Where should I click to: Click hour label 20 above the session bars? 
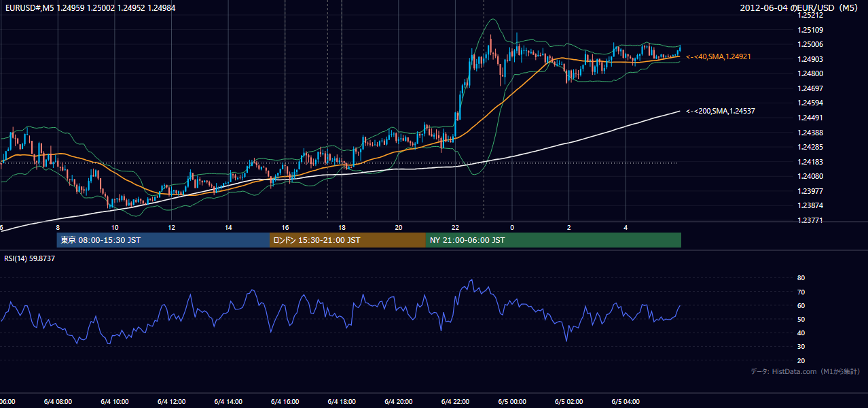pos(399,228)
